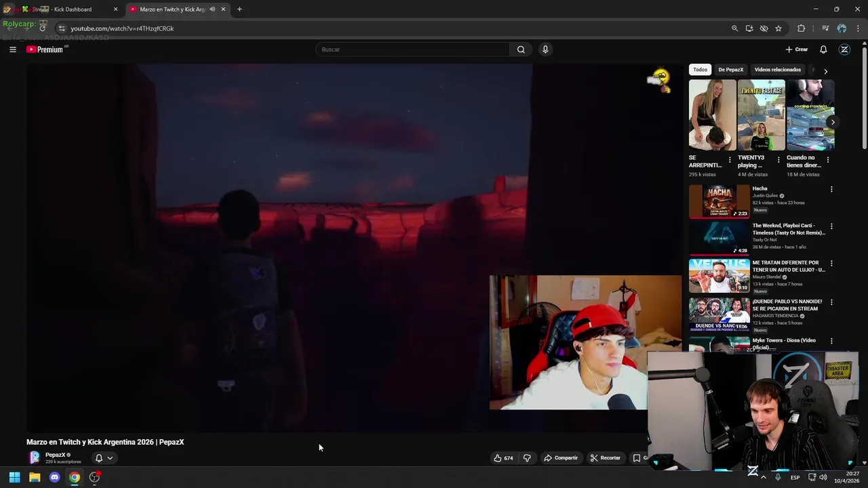Click the Hacha video thumbnail
This screenshot has height=488, width=868.
[719, 201]
